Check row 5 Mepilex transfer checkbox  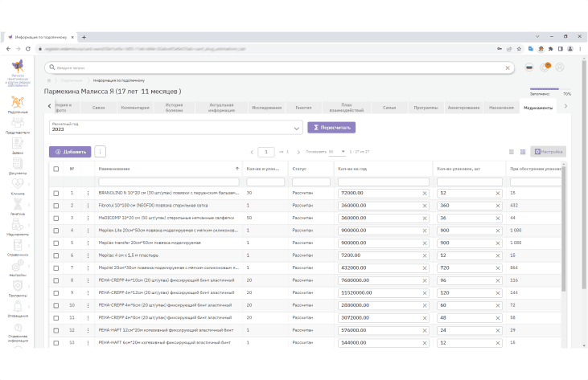coord(56,243)
